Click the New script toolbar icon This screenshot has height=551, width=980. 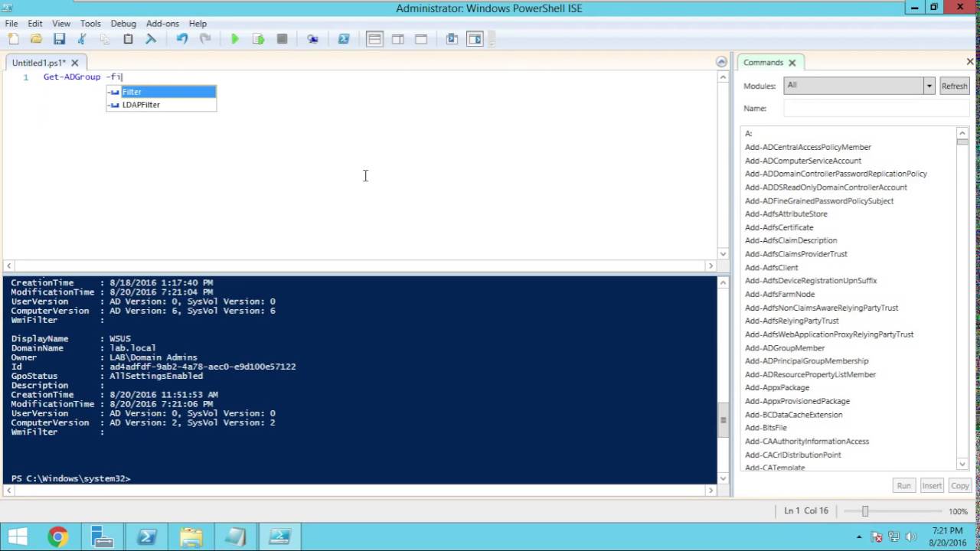[x=13, y=39]
